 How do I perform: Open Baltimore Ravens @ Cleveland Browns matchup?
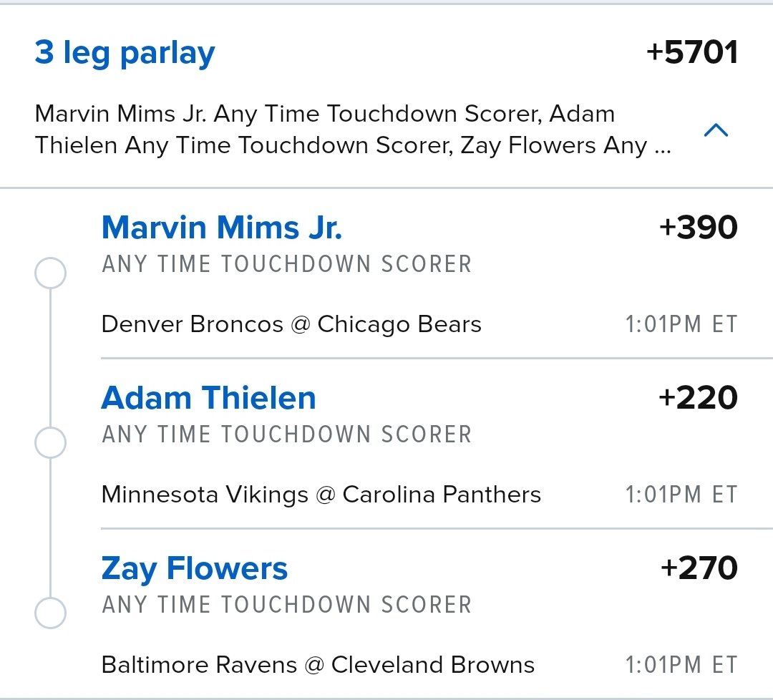318,664
